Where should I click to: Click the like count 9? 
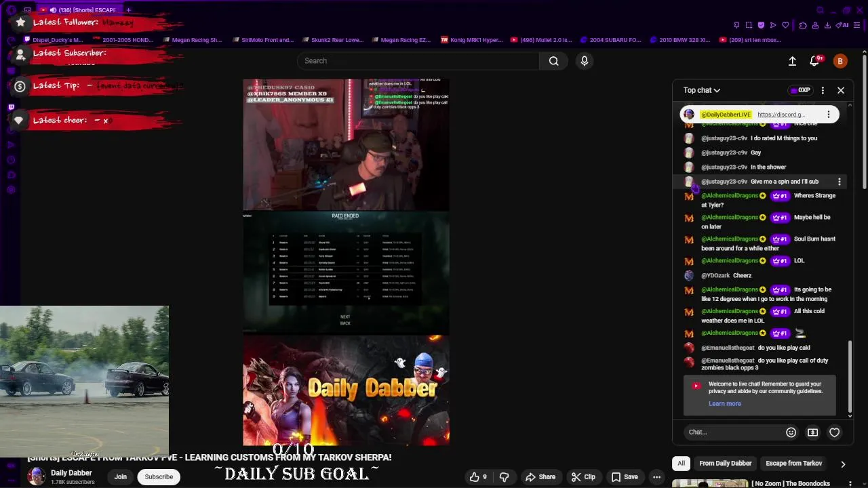click(x=484, y=477)
